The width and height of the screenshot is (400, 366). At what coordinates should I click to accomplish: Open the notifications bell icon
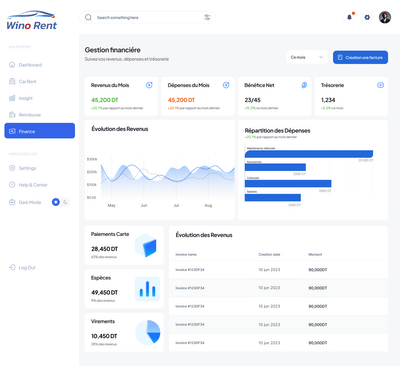point(349,17)
